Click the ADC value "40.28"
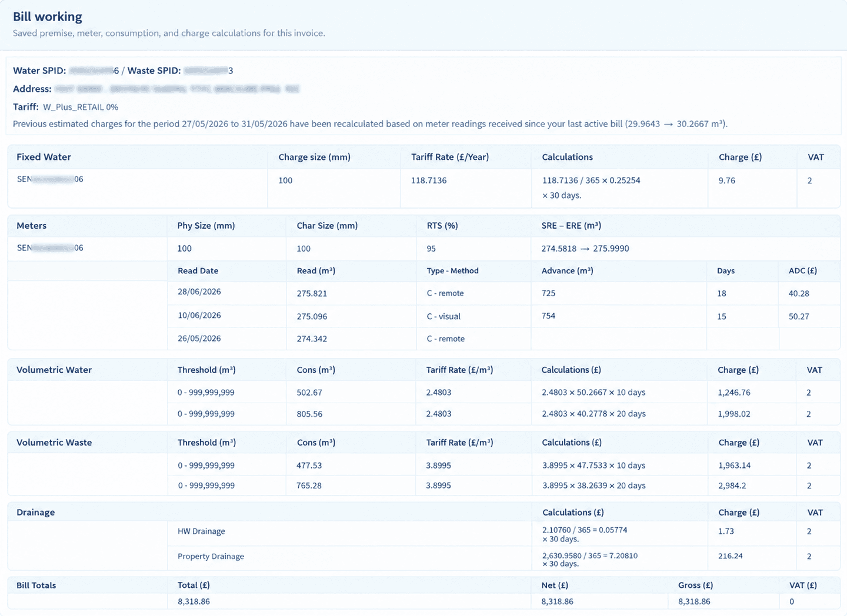847x616 pixels. pyautogui.click(x=799, y=293)
